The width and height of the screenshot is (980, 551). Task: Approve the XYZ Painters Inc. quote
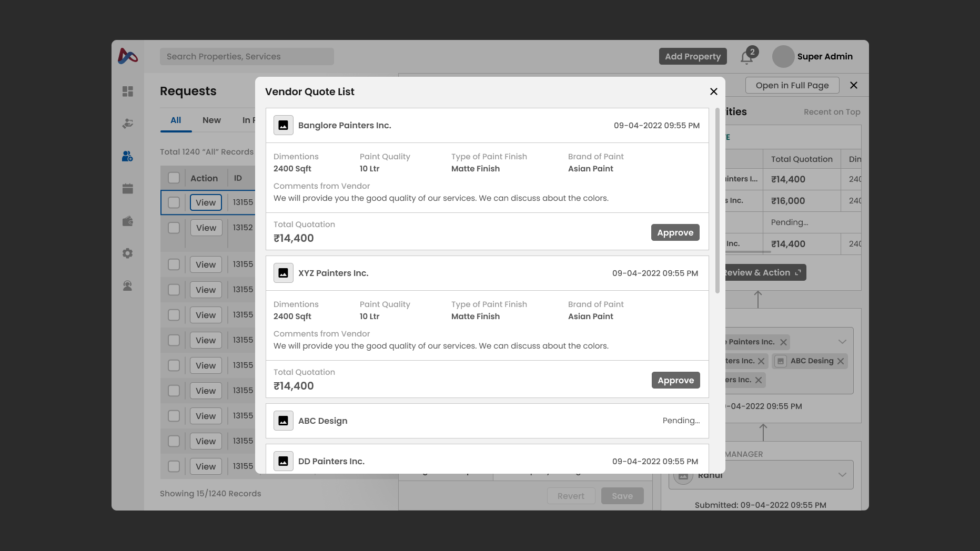(x=675, y=380)
